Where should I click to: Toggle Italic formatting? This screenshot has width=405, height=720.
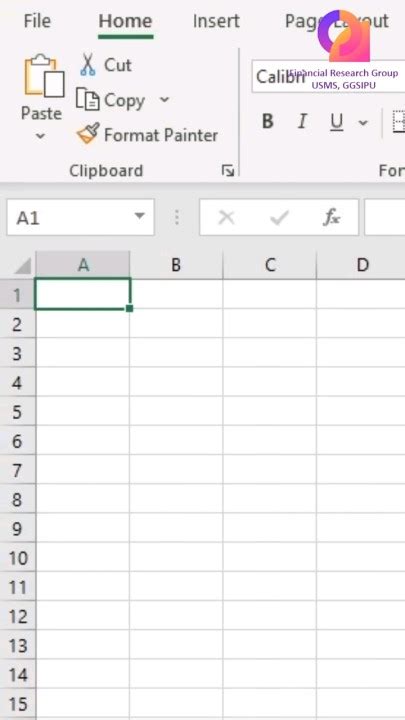pyautogui.click(x=302, y=122)
